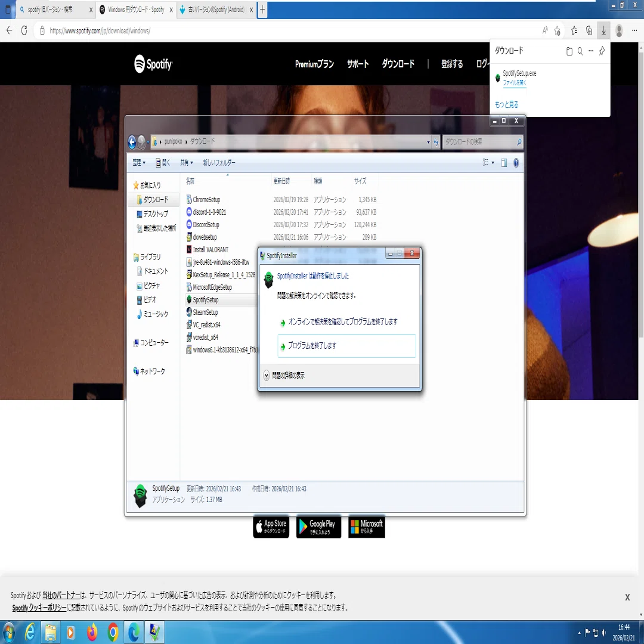644x644 pixels.
Task: Open downloads folder icon in Downloads panel
Action: click(x=569, y=51)
